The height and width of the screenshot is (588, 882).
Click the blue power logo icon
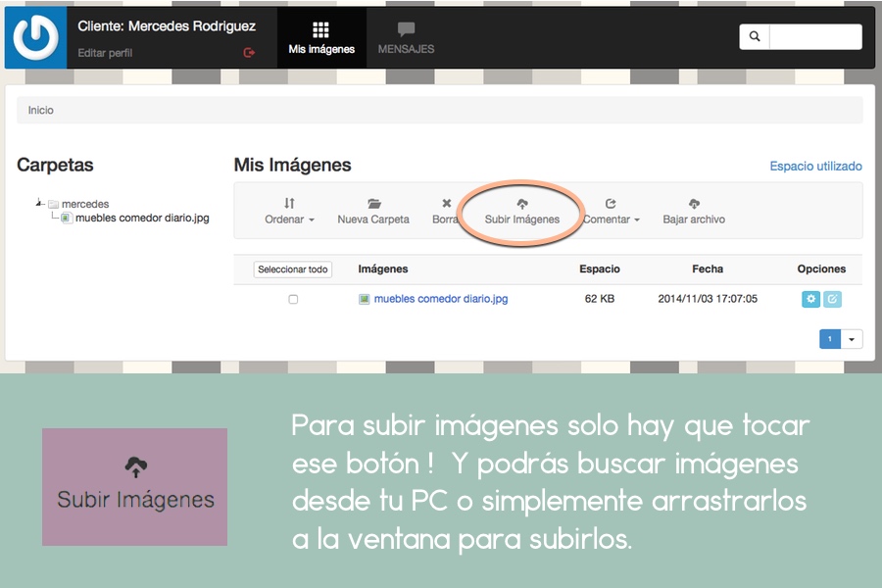point(36,37)
